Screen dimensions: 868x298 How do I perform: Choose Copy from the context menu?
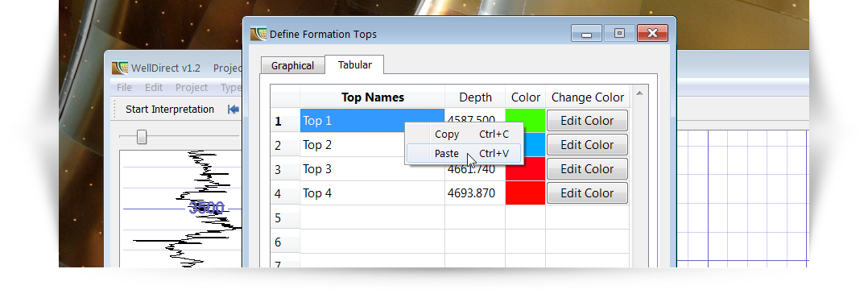click(x=464, y=134)
